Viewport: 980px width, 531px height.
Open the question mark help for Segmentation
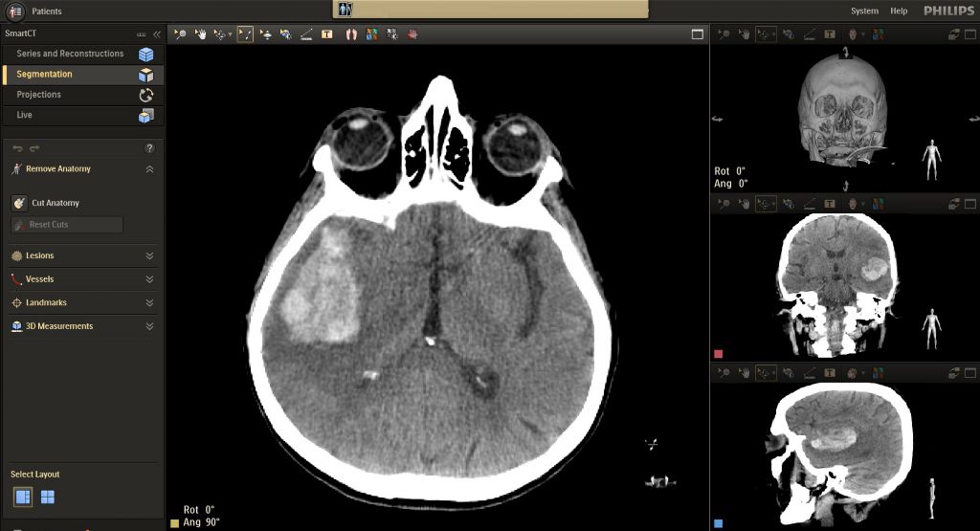pyautogui.click(x=149, y=148)
